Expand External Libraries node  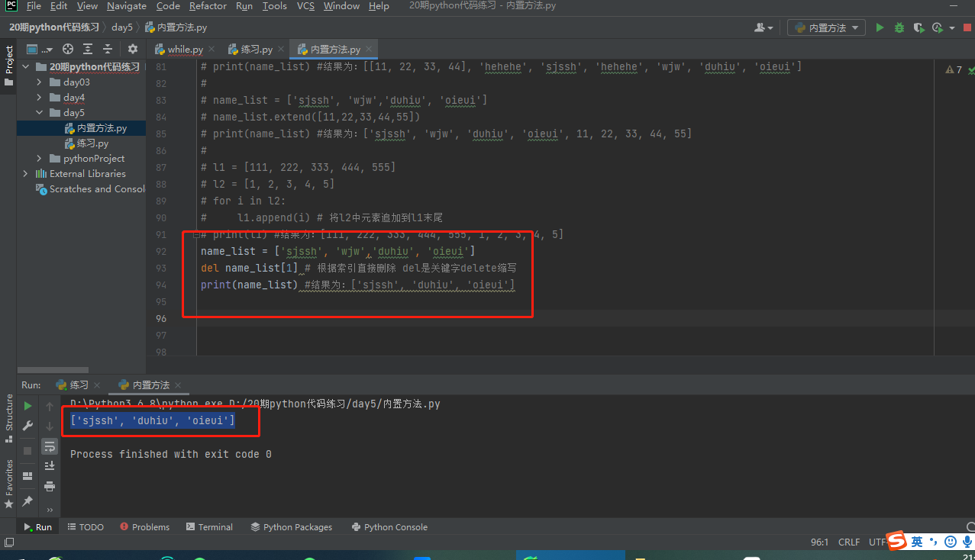(x=26, y=174)
